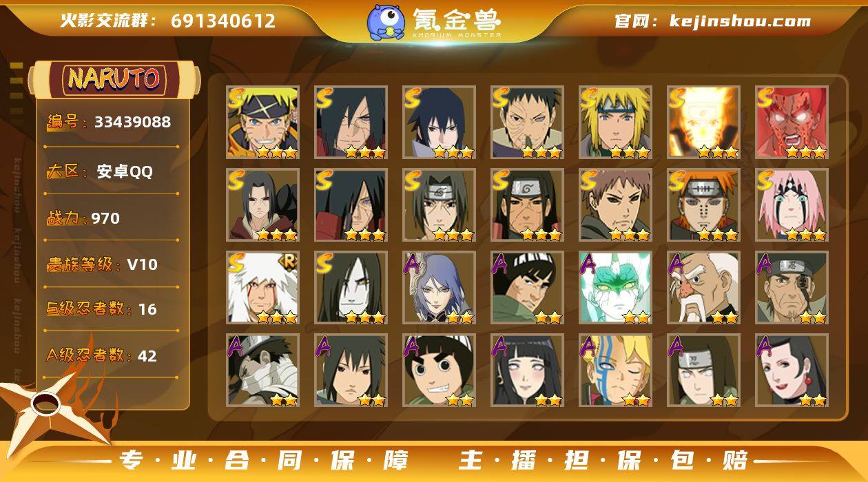Select the bandaged Zabuza portrait
Image resolution: width=868 pixels, height=482 pixels.
(x=262, y=370)
